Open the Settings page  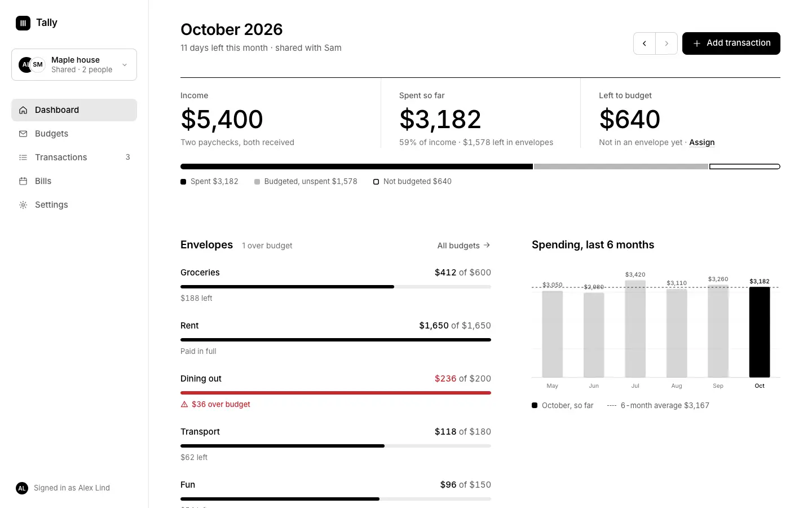pos(74,205)
